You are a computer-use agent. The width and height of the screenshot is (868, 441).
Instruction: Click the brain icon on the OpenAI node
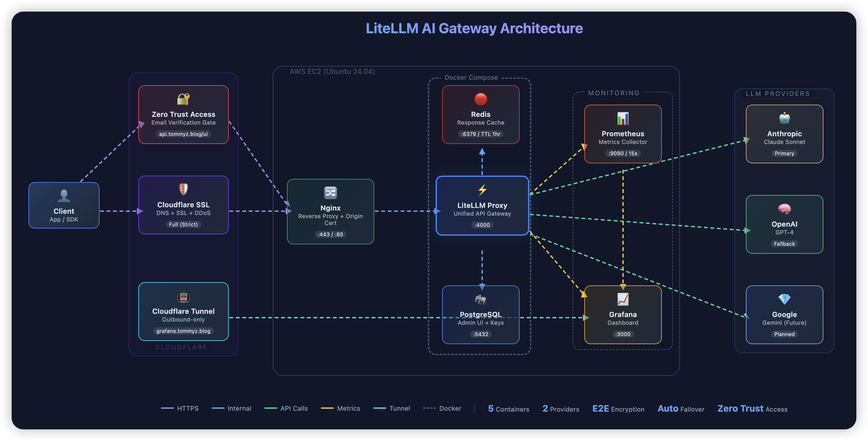coord(784,209)
